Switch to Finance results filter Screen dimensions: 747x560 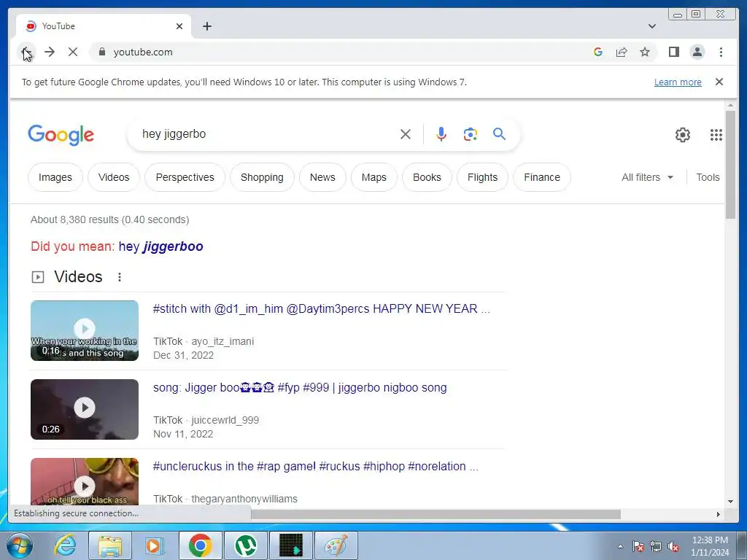[x=542, y=177]
